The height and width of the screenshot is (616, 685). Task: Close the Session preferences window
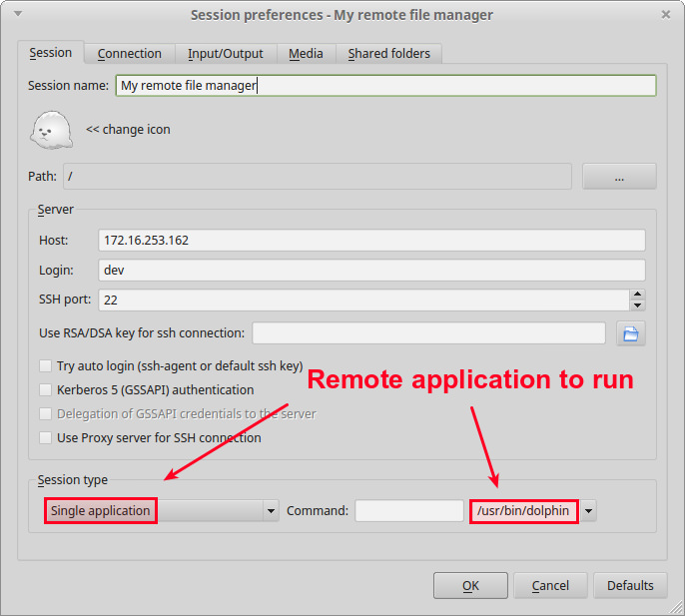pos(665,15)
